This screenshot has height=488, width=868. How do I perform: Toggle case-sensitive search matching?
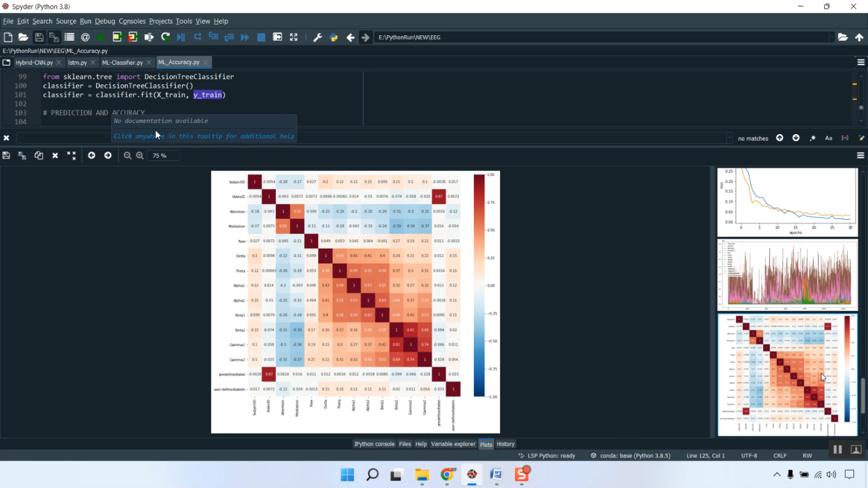829,138
